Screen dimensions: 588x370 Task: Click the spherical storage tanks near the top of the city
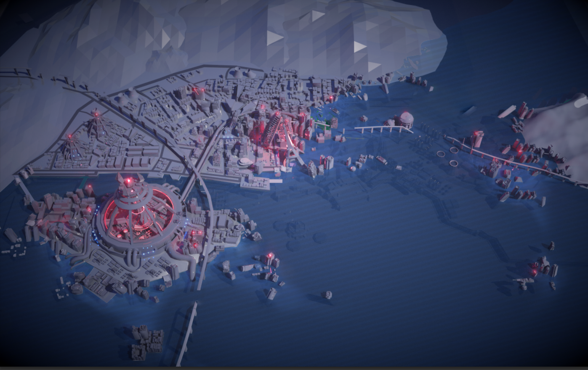coord(244,74)
